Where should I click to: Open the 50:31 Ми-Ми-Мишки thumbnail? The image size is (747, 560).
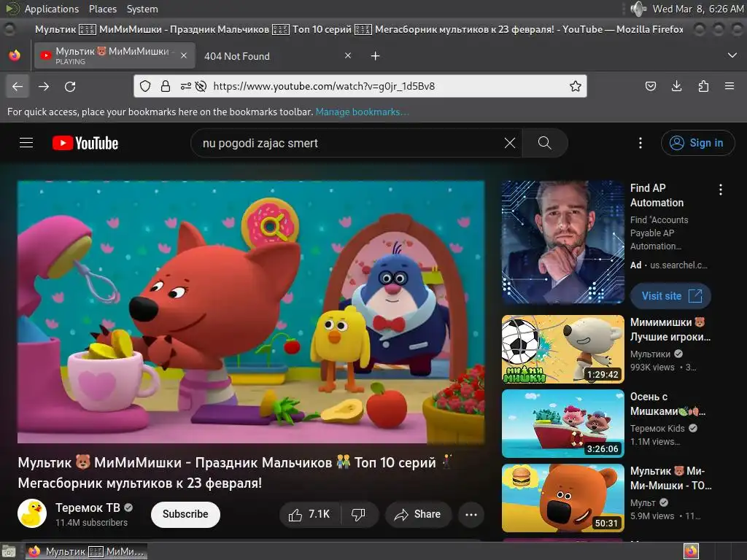click(562, 497)
